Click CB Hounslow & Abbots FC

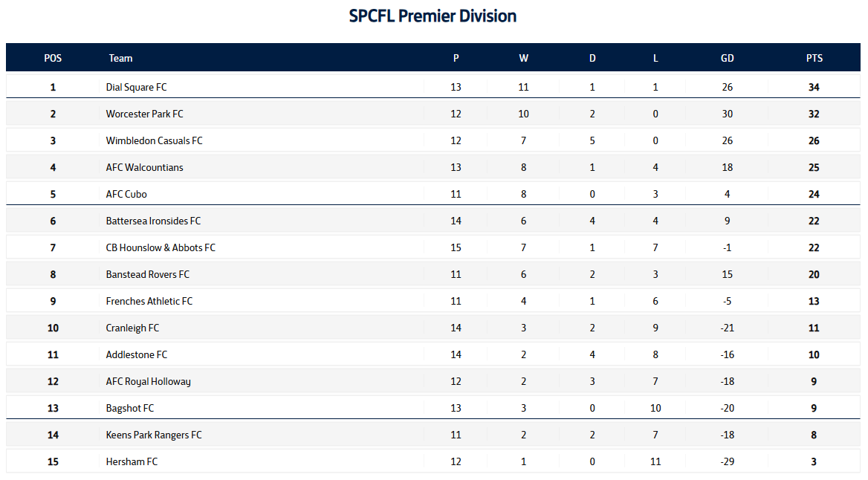point(161,247)
